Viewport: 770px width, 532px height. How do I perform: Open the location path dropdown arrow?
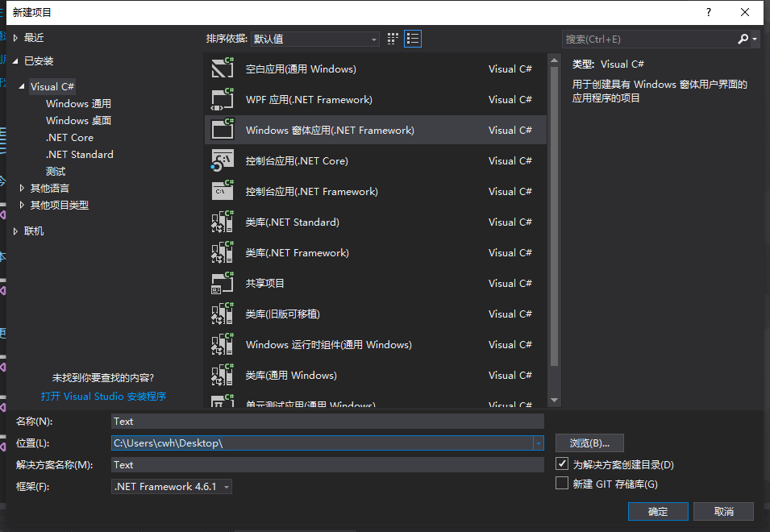click(x=539, y=443)
